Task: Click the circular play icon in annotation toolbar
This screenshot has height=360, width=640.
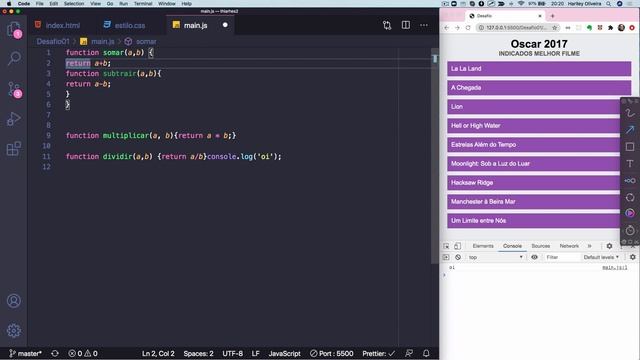Action: pyautogui.click(x=630, y=213)
